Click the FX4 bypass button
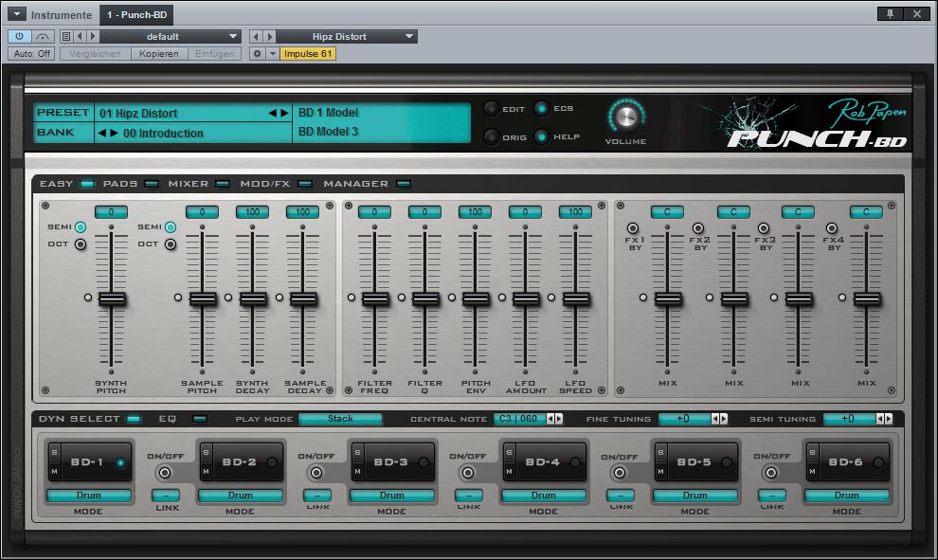 pyautogui.click(x=832, y=228)
